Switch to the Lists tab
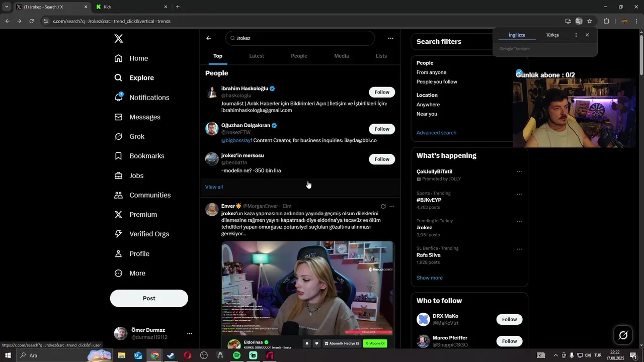 coord(381,56)
